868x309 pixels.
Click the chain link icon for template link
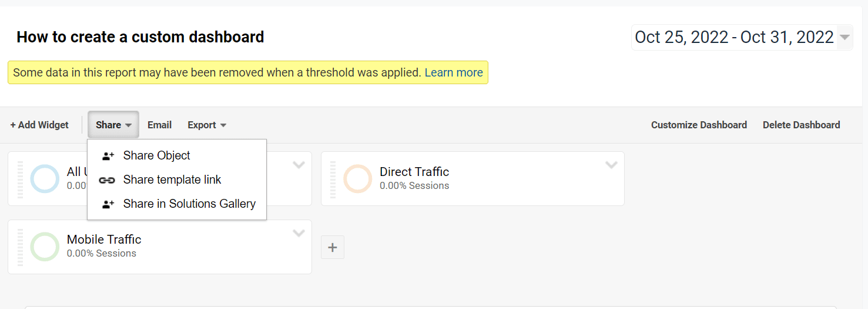point(106,180)
